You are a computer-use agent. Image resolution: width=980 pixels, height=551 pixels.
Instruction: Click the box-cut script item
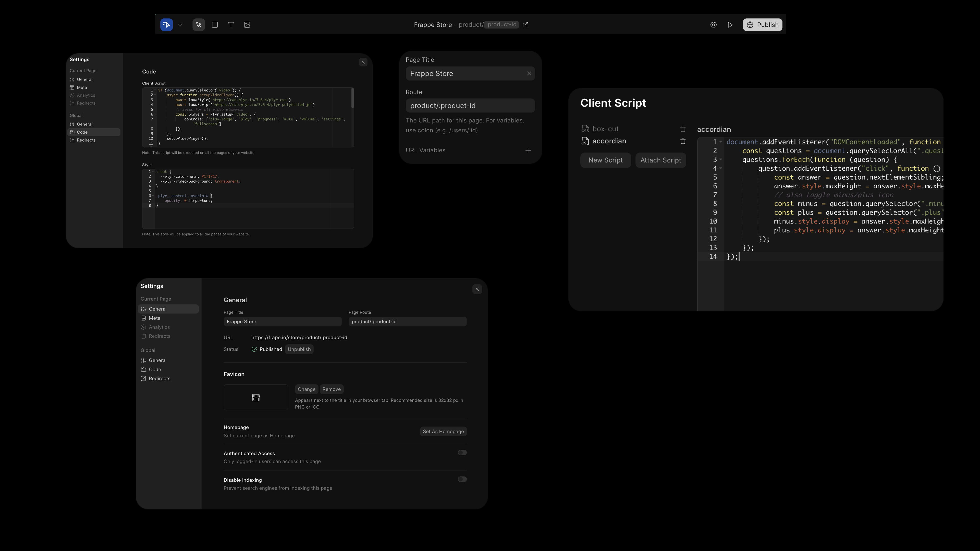[605, 129]
